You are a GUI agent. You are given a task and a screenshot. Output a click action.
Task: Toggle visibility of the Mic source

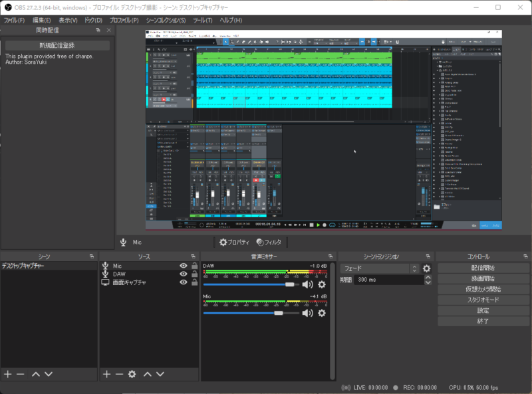coord(184,266)
